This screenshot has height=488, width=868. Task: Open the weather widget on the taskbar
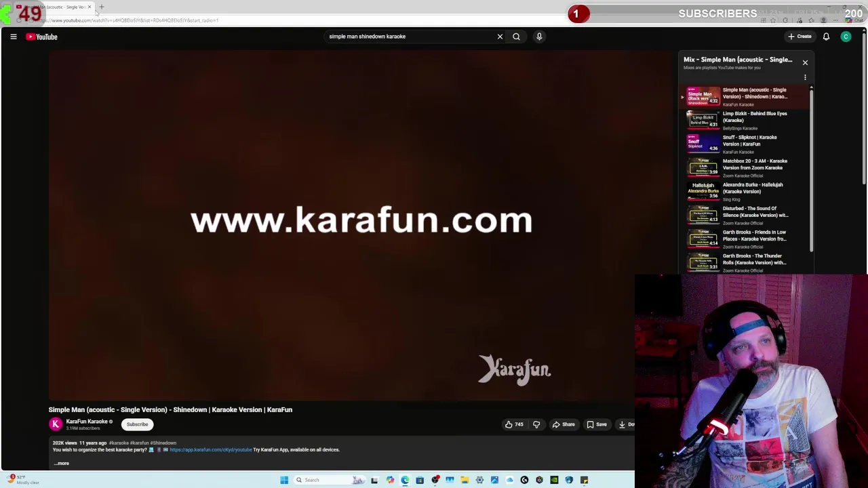24,480
